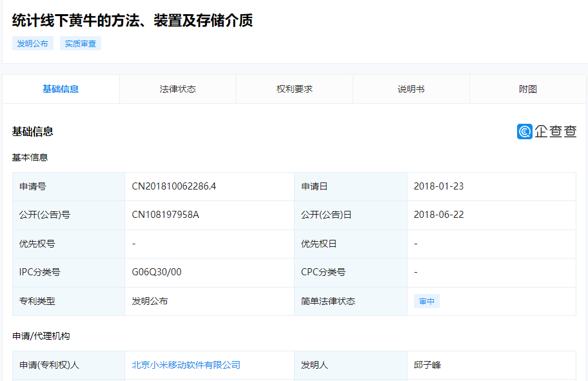The width and height of the screenshot is (588, 381).
Task: Click inventor name 邱子峰
Action: [427, 365]
